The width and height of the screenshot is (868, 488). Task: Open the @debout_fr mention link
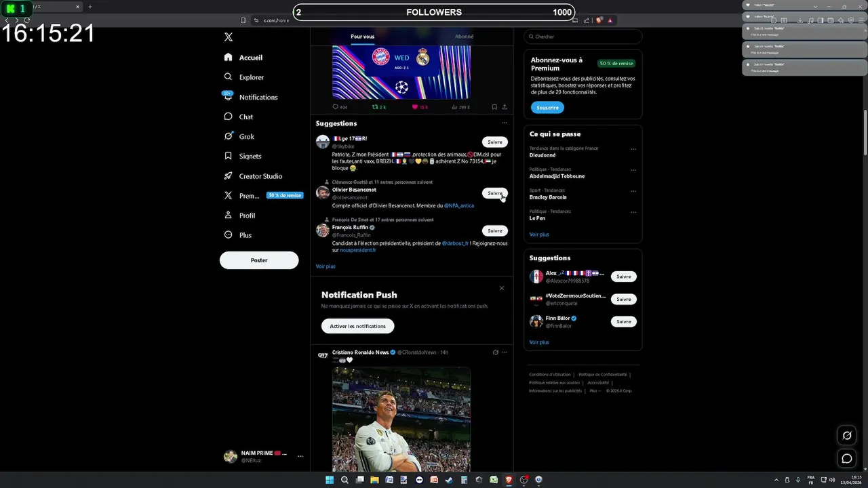pos(456,243)
